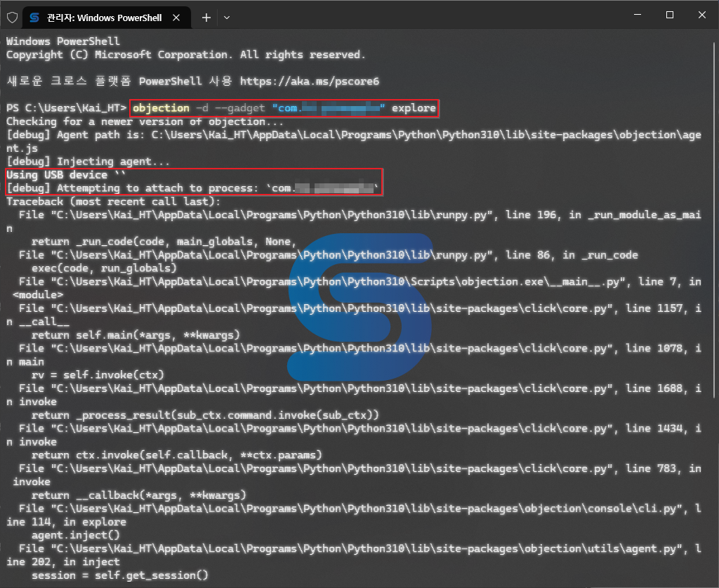Click the 'return _run_code(code, main_globals, None,' line
The image size is (719, 588).
tap(164, 242)
